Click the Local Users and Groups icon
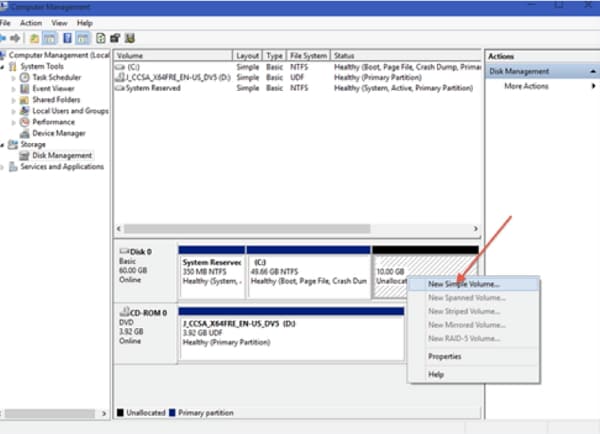 coord(24,111)
